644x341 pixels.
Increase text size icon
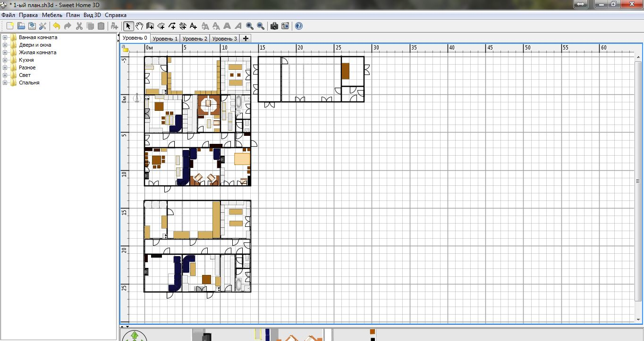[x=205, y=26]
